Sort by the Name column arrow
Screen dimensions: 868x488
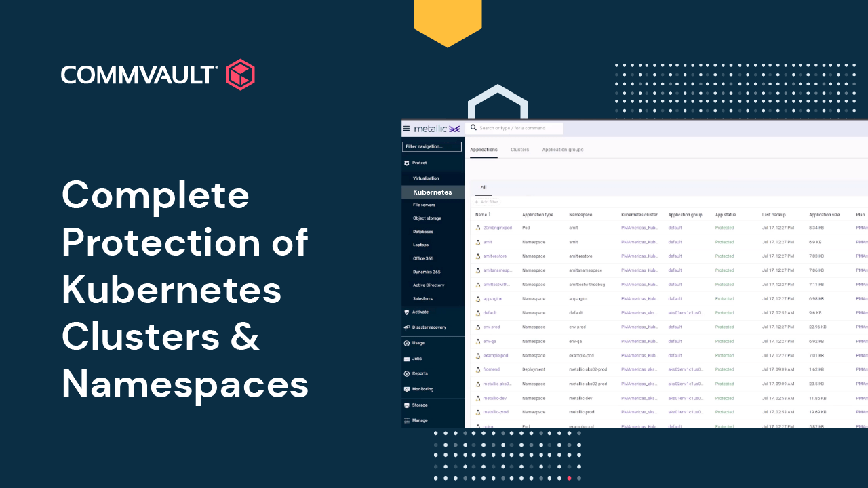(489, 214)
